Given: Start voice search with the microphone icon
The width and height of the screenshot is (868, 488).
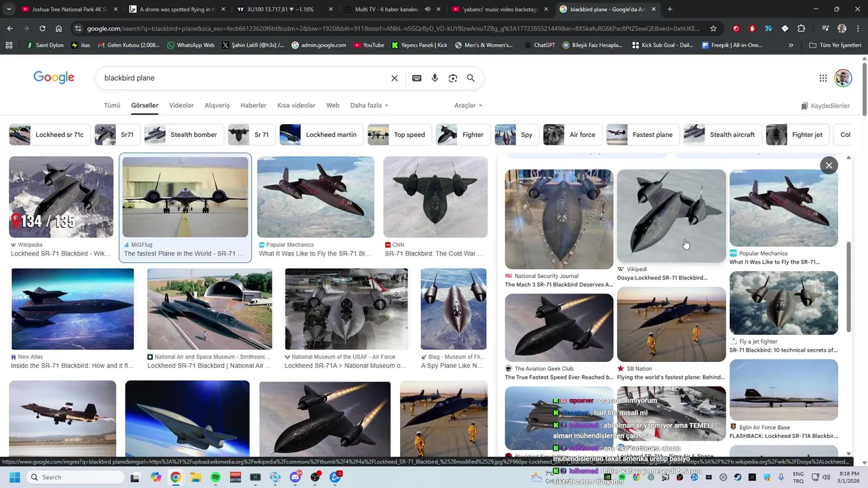Looking at the screenshot, I should [x=435, y=78].
